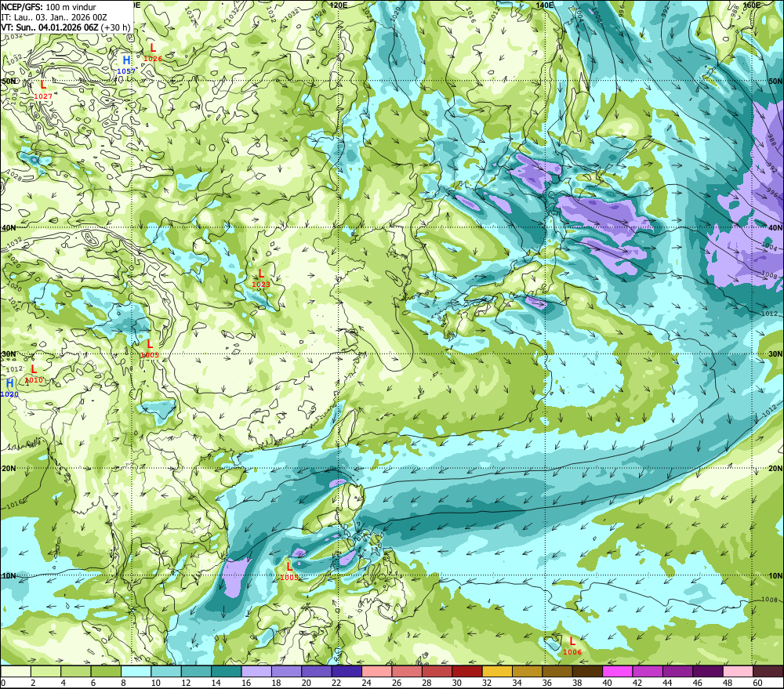Click the 120E longitude label

click(x=339, y=5)
